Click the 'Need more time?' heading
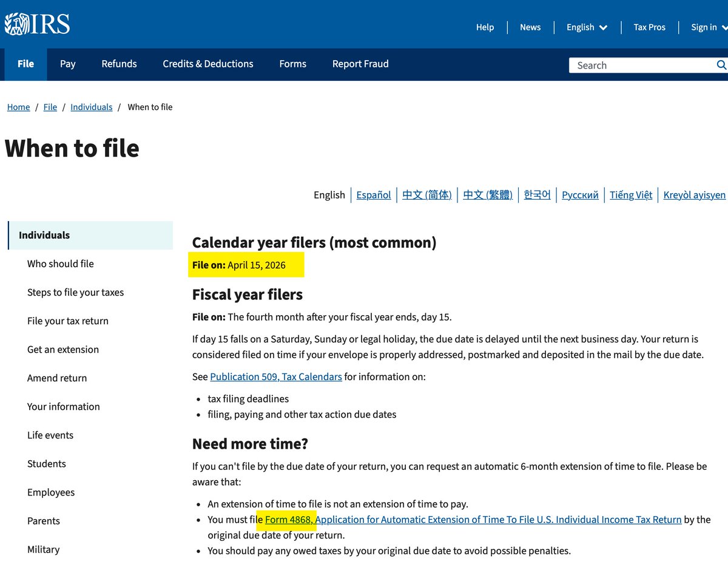This screenshot has width=728, height=561. 250,444
